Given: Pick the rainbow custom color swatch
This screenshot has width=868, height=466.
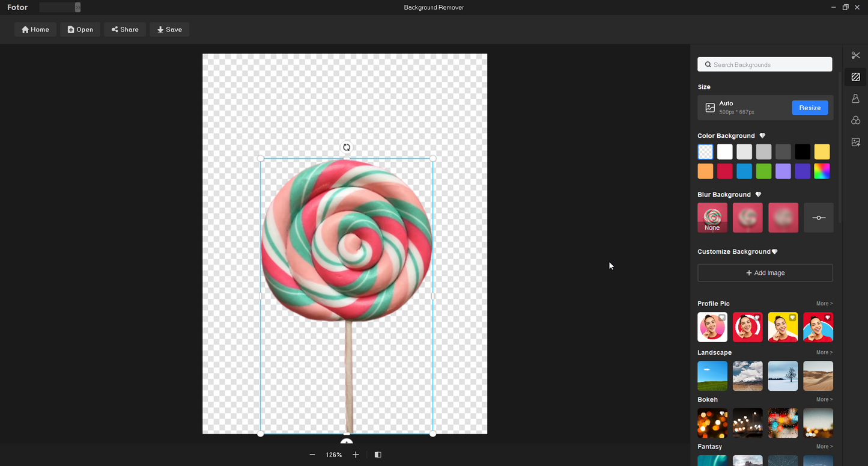Looking at the screenshot, I should point(822,171).
